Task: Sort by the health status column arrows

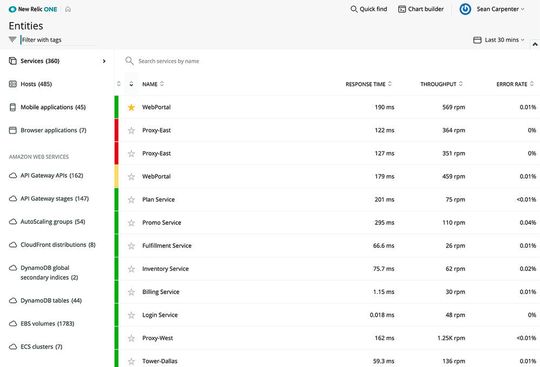Action: (118, 84)
